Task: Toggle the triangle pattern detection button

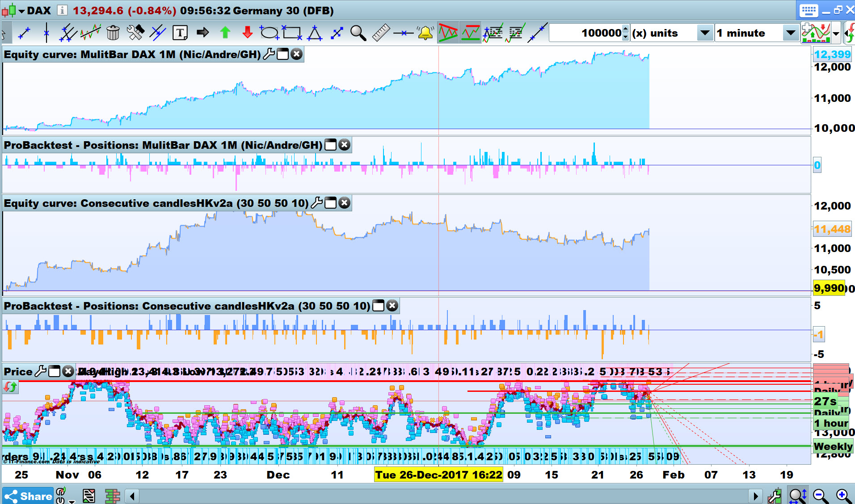Action: [x=448, y=33]
